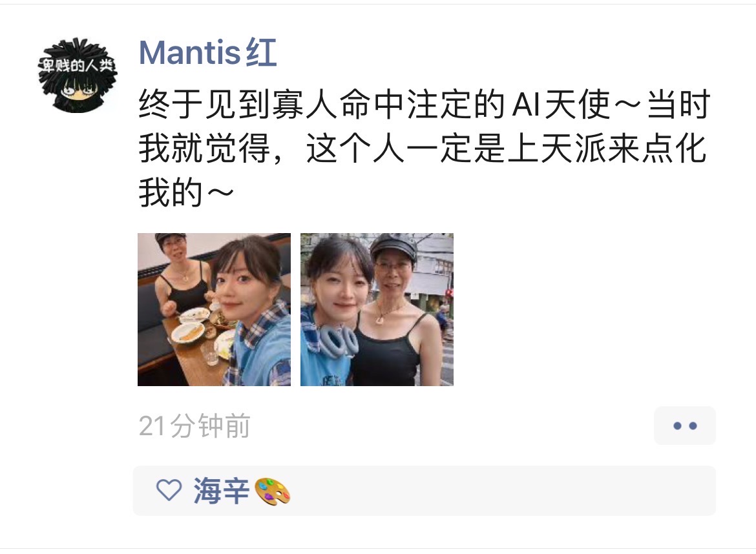This screenshot has height=554, width=756.
Task: Click the first line mentioning AI天使
Action: tap(425, 104)
